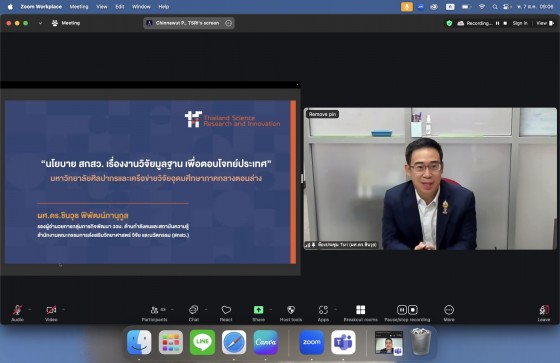Open minimized meeting window thumbnail in Dock
This screenshot has height=363, width=560.
[x=389, y=343]
